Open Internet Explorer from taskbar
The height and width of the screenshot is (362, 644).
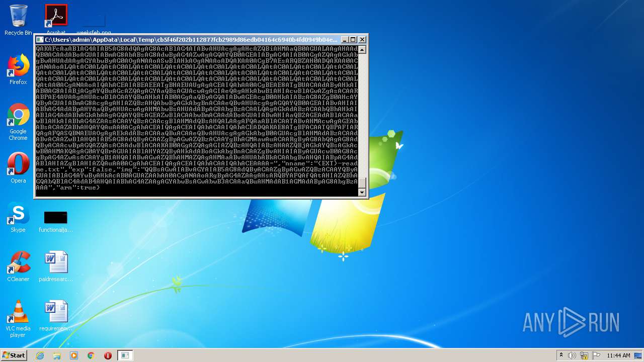[x=40, y=355]
